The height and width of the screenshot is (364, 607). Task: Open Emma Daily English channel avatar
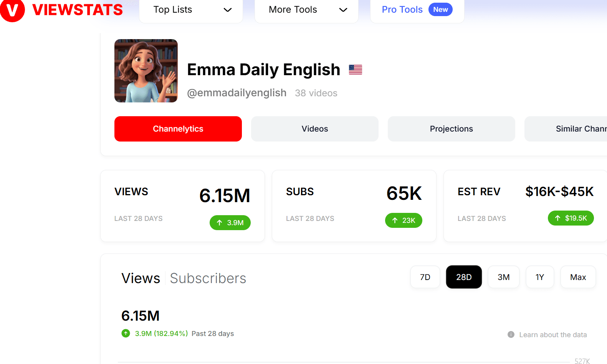point(146,71)
